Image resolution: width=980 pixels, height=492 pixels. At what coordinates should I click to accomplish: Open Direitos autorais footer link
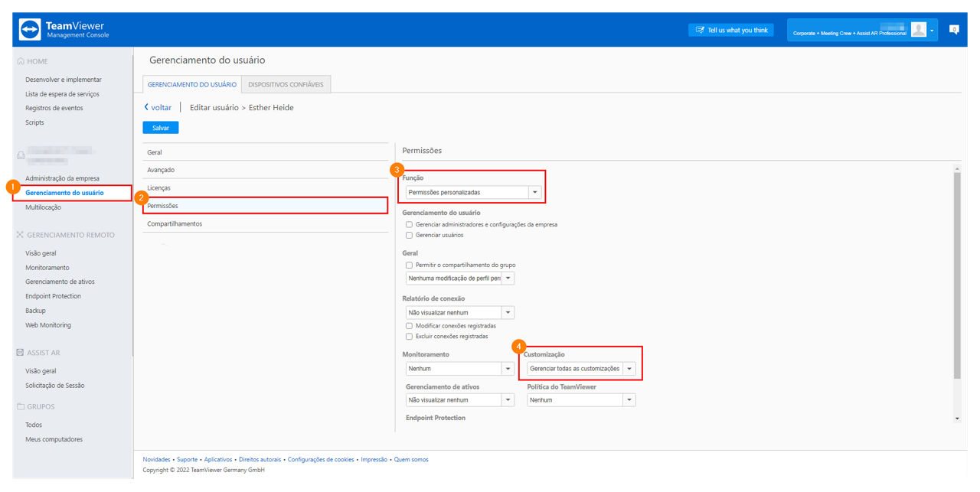coord(260,460)
